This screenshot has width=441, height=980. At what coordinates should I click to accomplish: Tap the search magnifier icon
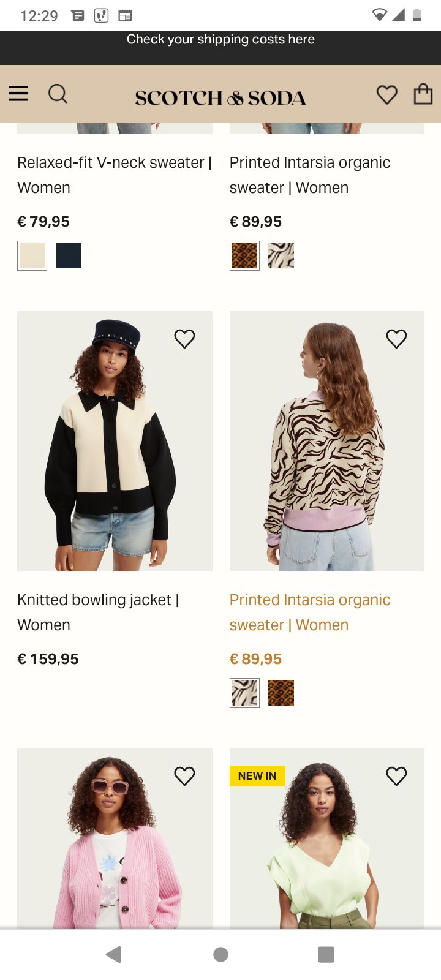point(58,94)
